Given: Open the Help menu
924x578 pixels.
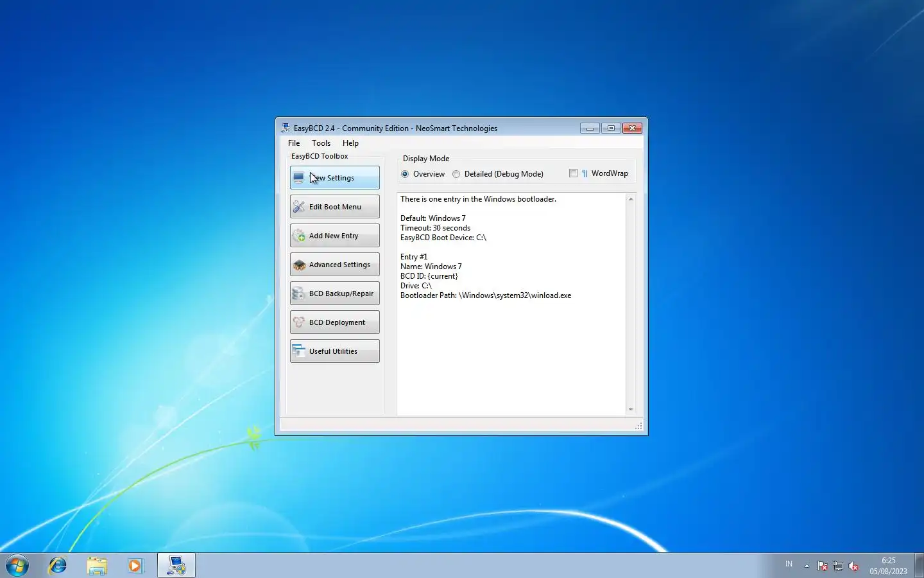Looking at the screenshot, I should [x=350, y=143].
